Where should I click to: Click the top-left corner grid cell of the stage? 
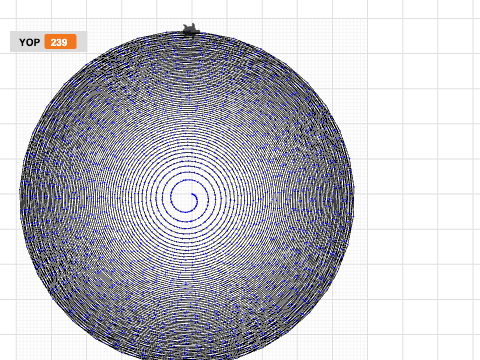(8, 9)
